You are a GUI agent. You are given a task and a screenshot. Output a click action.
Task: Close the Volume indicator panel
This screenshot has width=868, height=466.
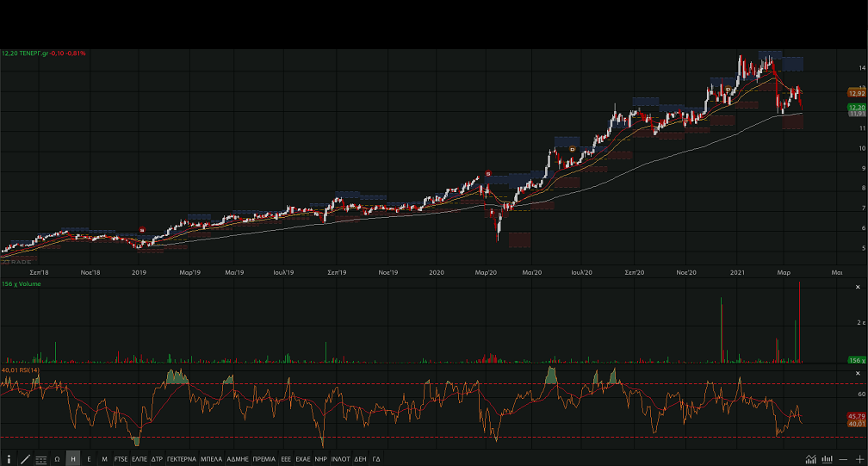(857, 287)
